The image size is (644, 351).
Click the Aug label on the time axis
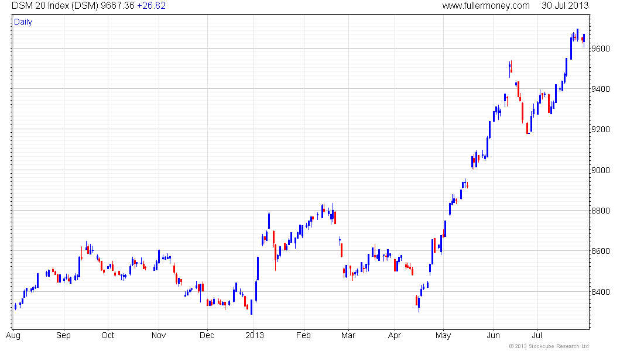(13, 335)
